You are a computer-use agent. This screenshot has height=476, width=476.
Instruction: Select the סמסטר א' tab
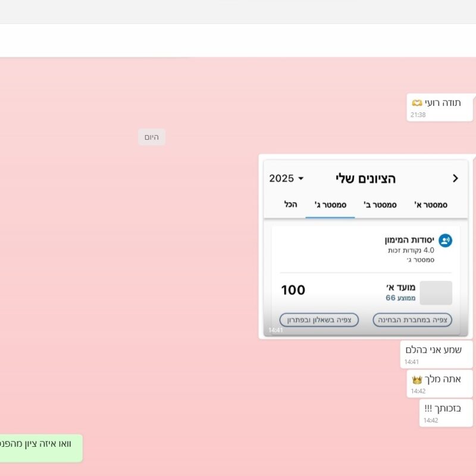(x=431, y=205)
